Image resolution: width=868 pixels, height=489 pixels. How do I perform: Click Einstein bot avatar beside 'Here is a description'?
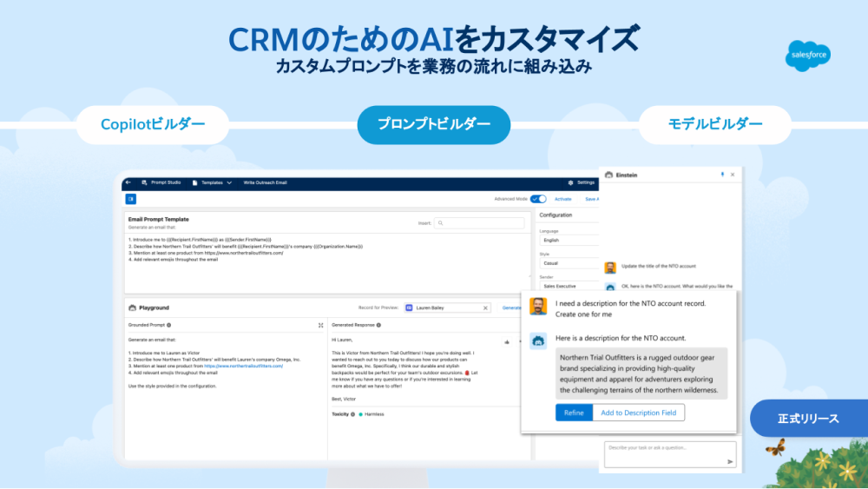tap(538, 340)
